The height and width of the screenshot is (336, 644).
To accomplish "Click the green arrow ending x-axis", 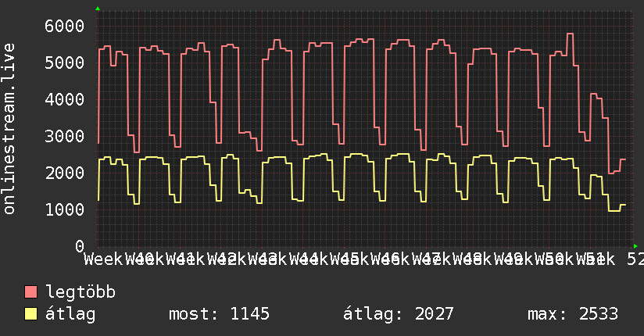I will point(635,246).
